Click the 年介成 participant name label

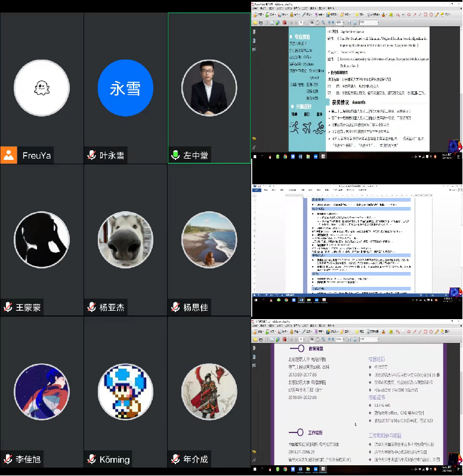click(x=196, y=459)
